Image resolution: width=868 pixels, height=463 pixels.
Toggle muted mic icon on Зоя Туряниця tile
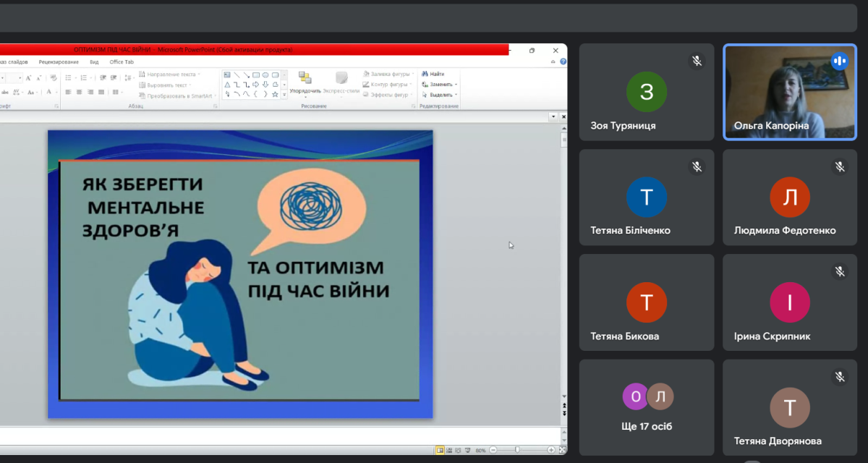pos(697,61)
